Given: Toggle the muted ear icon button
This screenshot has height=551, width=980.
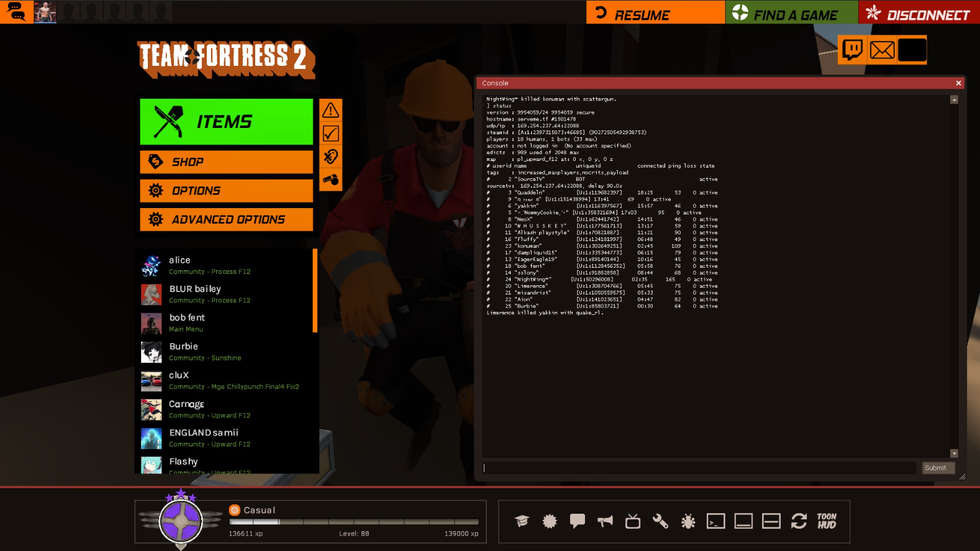Looking at the screenshot, I should (330, 157).
